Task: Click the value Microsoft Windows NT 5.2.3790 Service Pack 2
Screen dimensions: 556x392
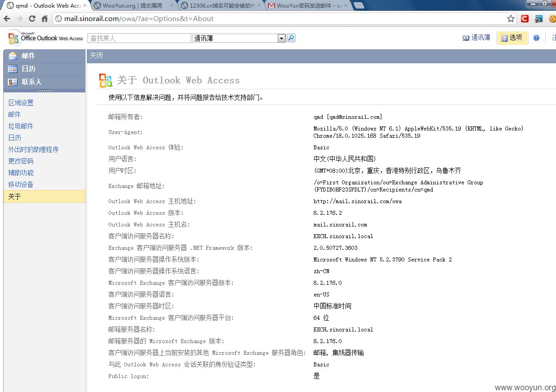Action: (382, 260)
